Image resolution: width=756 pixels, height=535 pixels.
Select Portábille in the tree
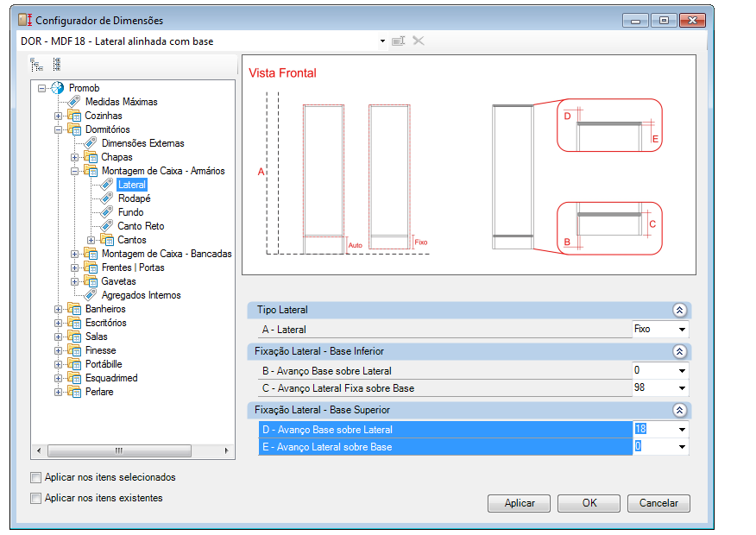click(x=104, y=364)
